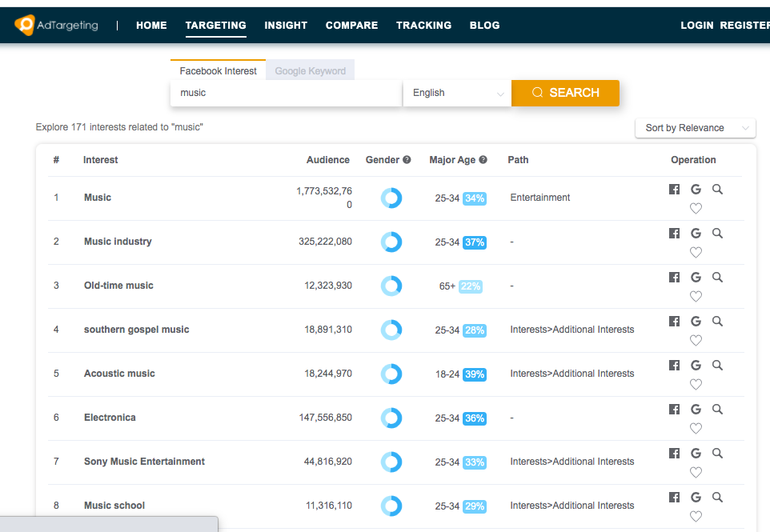
Task: Open the Acoustic music interest link
Action: pos(119,374)
